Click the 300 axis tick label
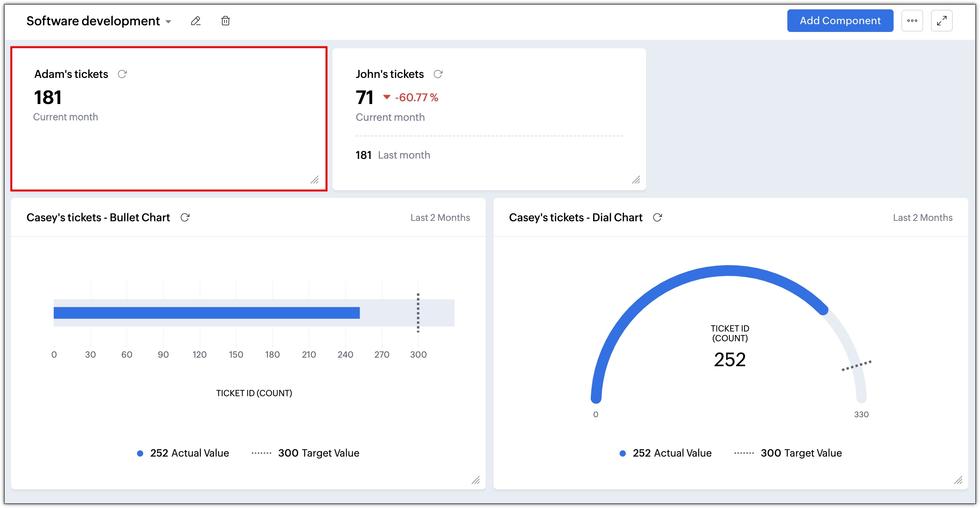This screenshot has height=508, width=980. tap(418, 355)
